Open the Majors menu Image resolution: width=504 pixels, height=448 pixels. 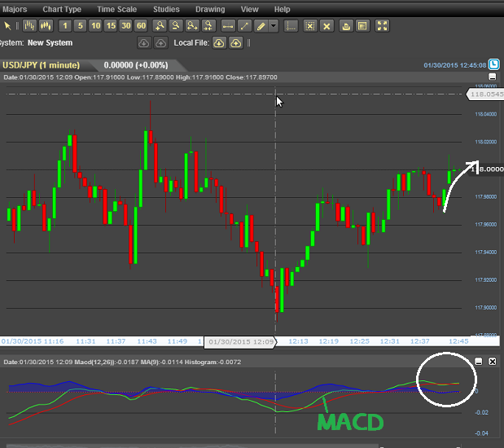[x=15, y=9]
